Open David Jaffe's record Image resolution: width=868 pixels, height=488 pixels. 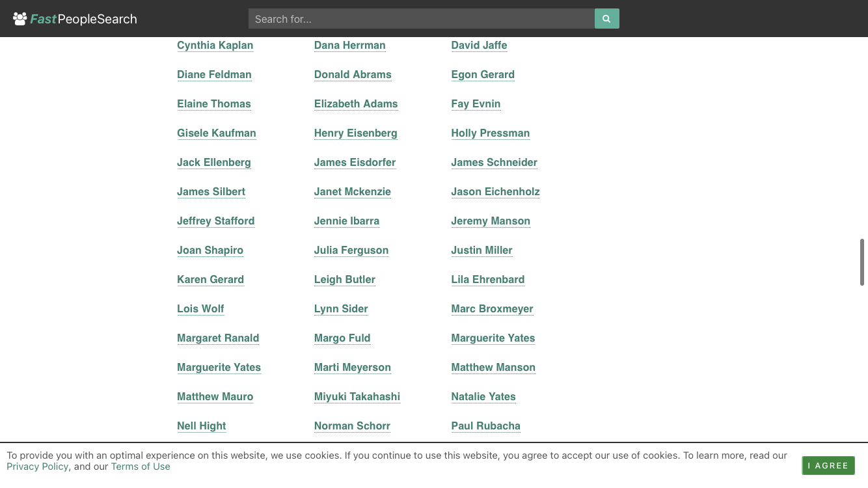coord(479,45)
